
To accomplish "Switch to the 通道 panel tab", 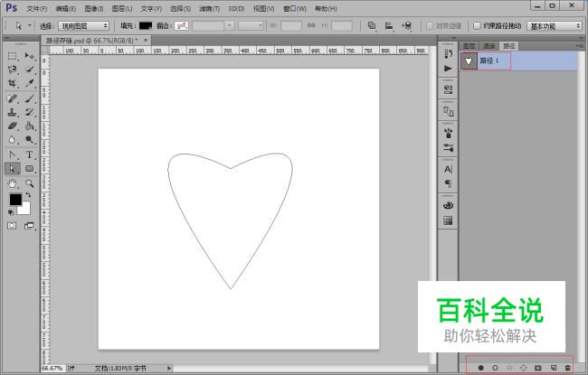I will [x=489, y=46].
